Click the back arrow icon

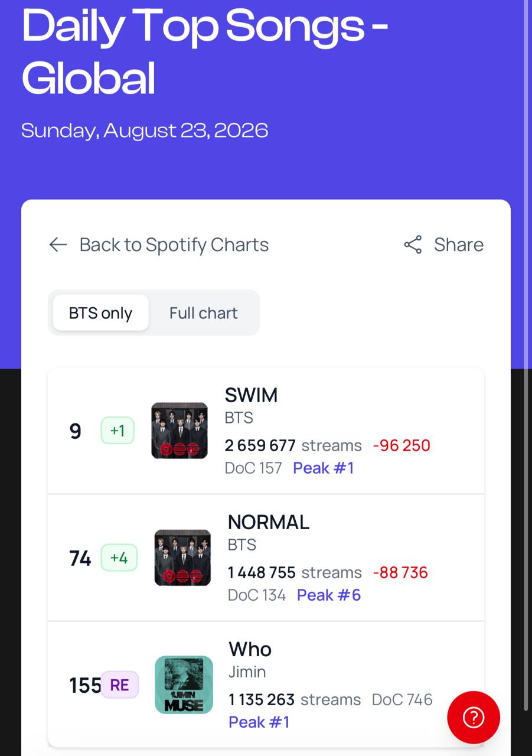(58, 245)
